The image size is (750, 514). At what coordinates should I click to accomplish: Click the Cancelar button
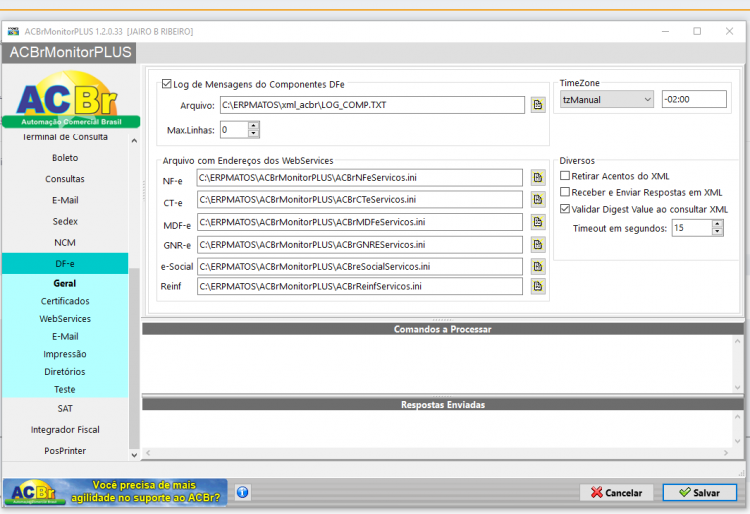coord(616,492)
